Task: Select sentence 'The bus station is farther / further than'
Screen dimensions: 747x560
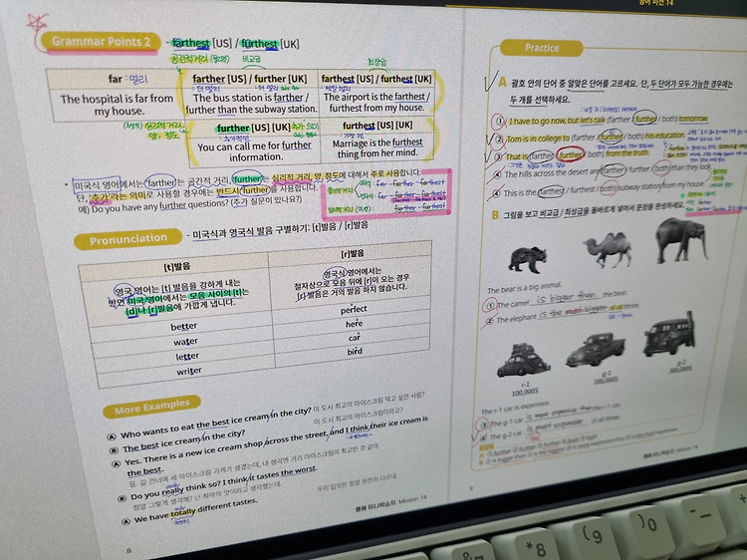Action: tap(251, 104)
